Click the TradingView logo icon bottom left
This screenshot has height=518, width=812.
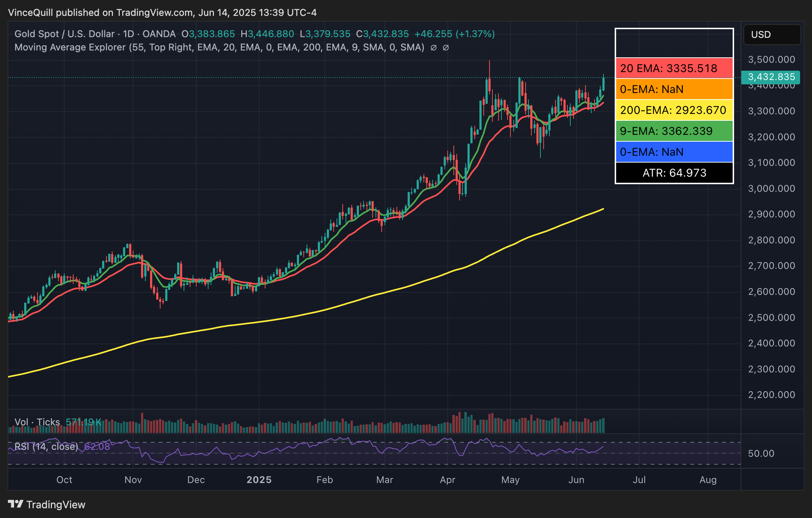click(16, 505)
